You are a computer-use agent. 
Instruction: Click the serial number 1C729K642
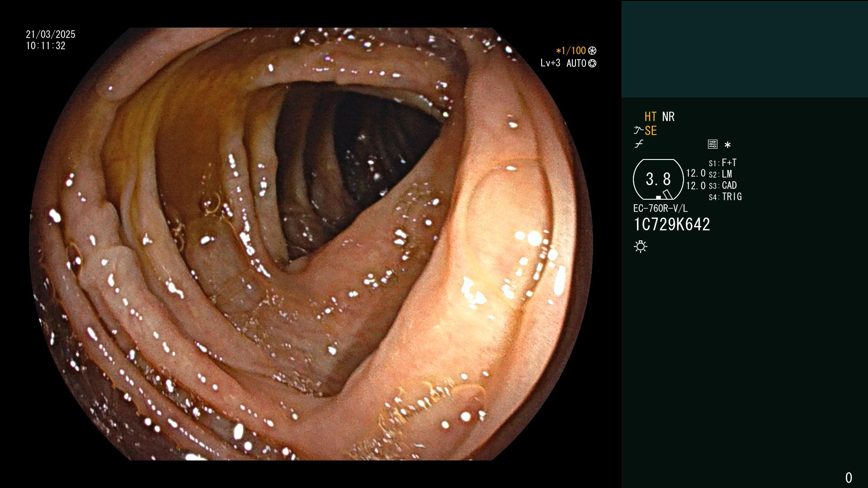(672, 224)
